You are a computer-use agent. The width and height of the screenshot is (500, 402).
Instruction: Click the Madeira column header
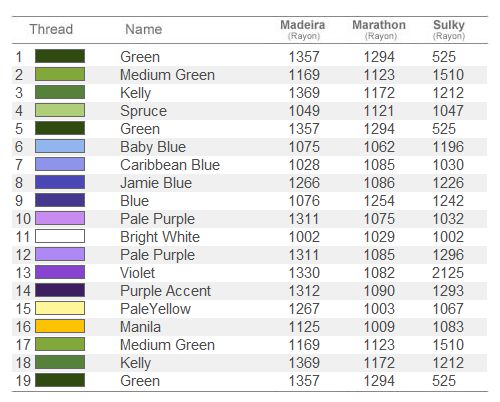303,29
